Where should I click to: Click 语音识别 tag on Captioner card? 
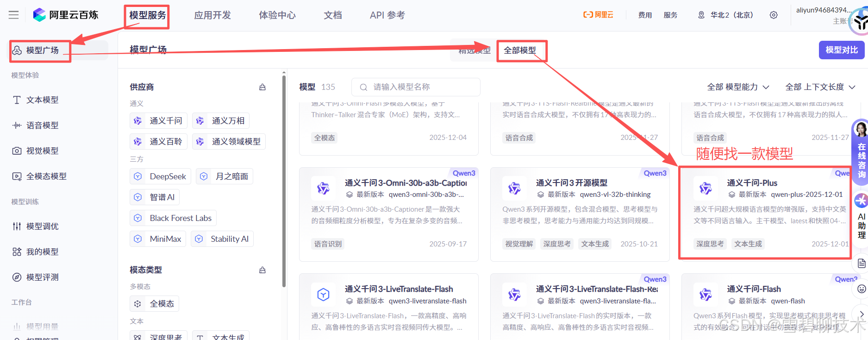click(328, 244)
